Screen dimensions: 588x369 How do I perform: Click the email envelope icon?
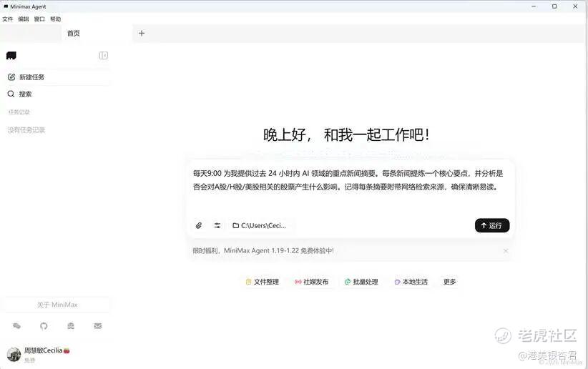click(98, 326)
